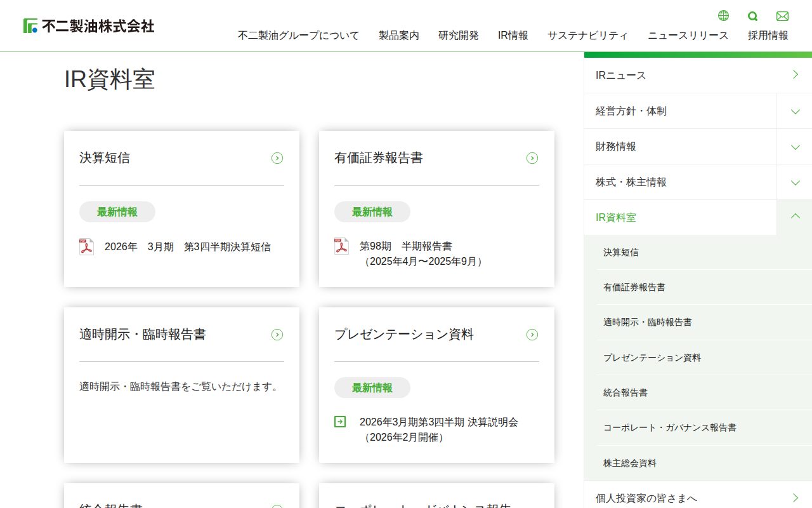This screenshot has width=812, height=508.
Task: Click 最新情報 badge on 決算短信 card
Action: pos(117,212)
